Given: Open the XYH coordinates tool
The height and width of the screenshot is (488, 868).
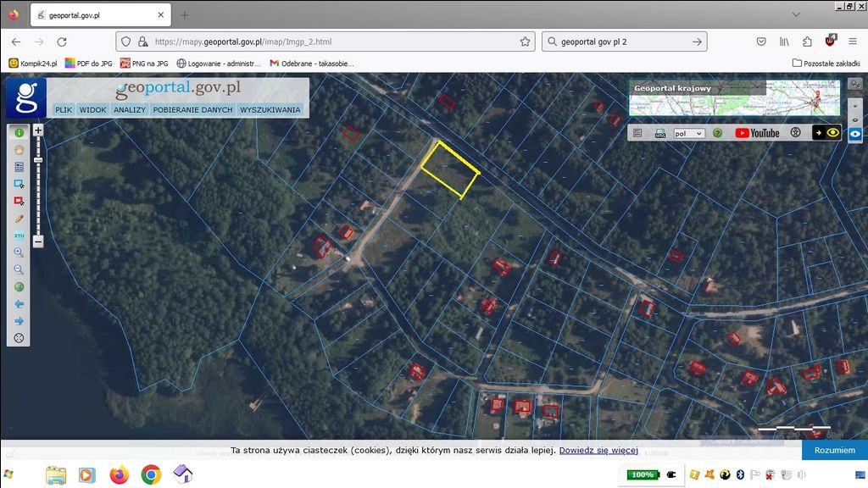Looking at the screenshot, I should pyautogui.click(x=19, y=236).
